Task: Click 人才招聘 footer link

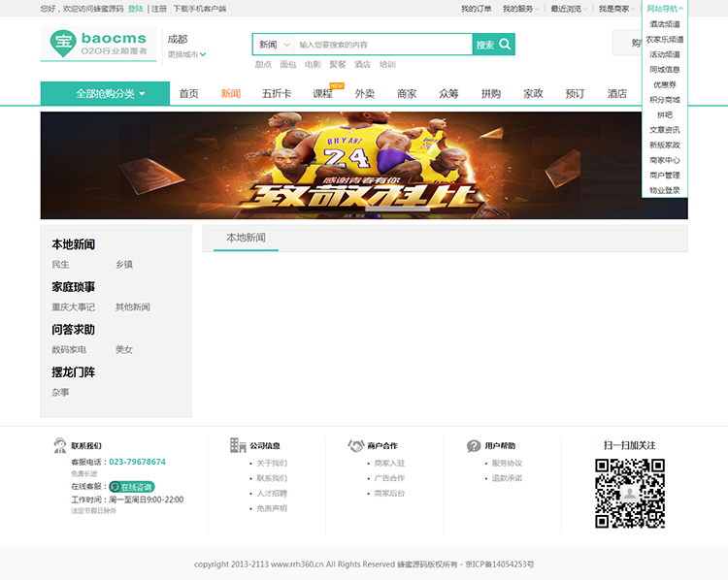Action: [x=272, y=494]
